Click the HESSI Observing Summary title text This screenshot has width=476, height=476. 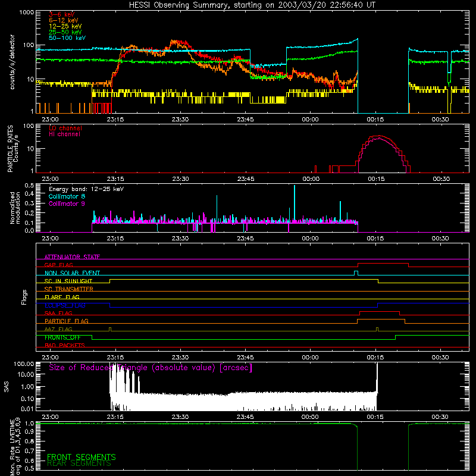point(252,5)
